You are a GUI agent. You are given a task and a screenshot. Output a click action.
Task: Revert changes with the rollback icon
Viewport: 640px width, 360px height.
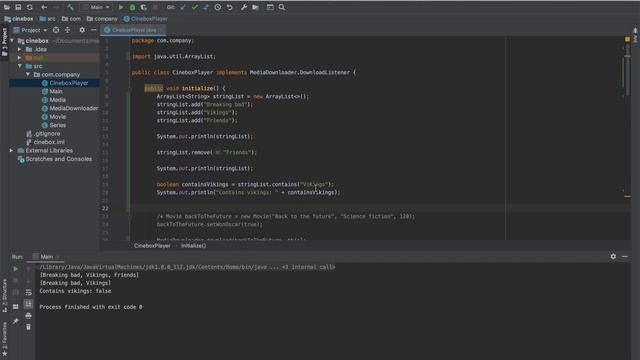click(229, 7)
